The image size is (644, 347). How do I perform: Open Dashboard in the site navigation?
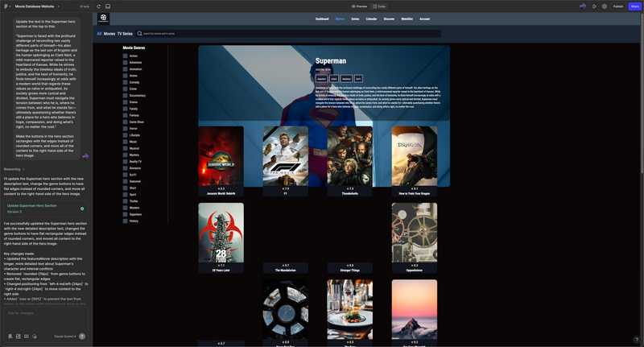[x=322, y=19]
